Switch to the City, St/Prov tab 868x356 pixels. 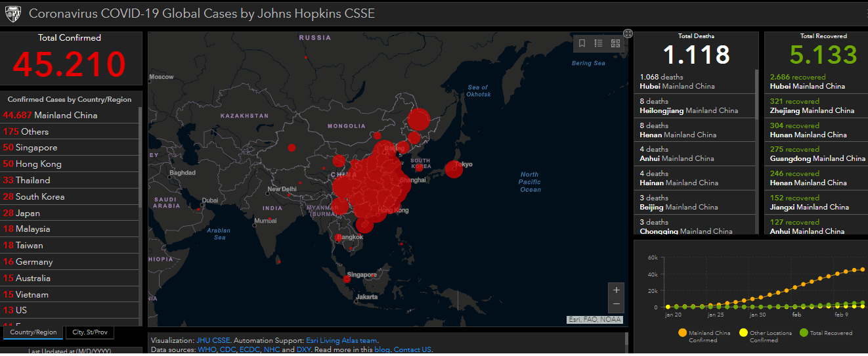pyautogui.click(x=89, y=332)
